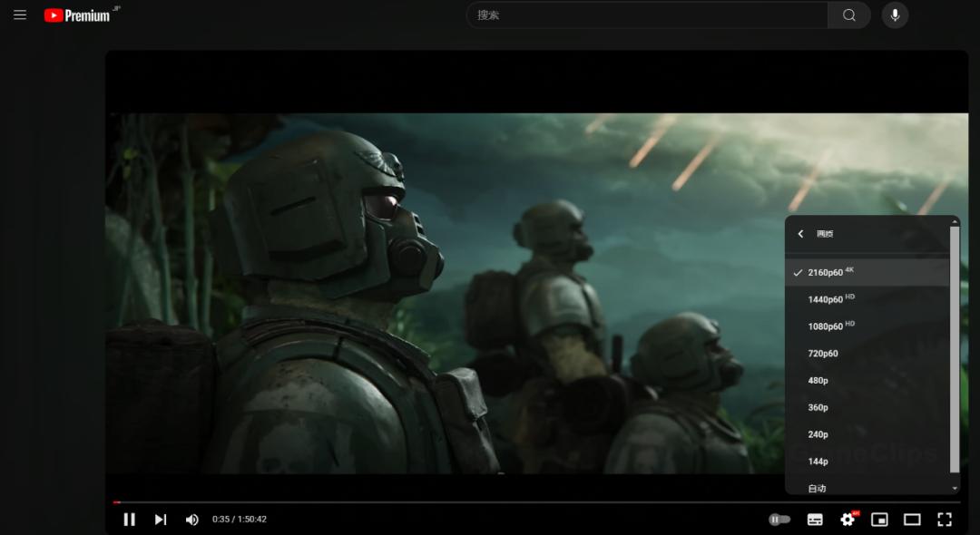Enter fullscreen mode
980x535 pixels.
pos(945,520)
